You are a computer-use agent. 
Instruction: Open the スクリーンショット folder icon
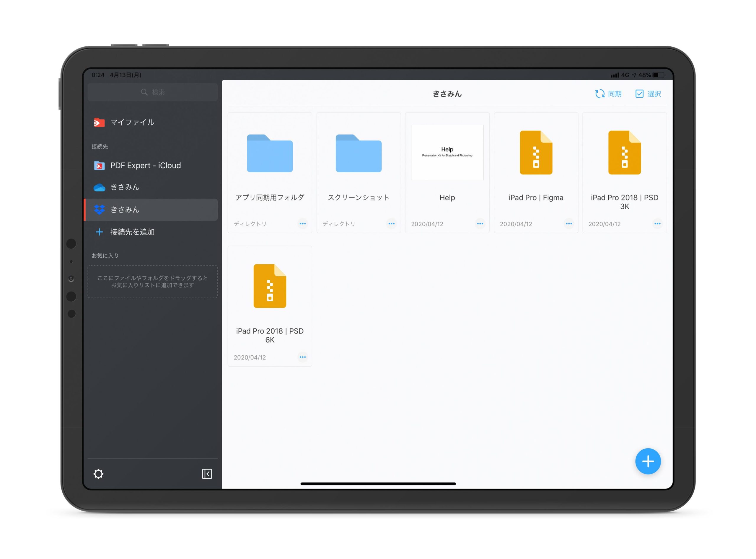pyautogui.click(x=359, y=153)
